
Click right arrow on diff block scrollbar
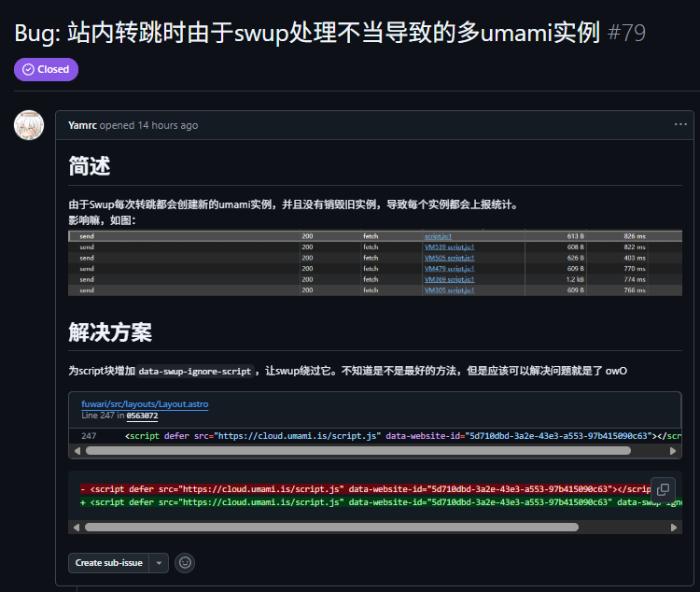674,527
